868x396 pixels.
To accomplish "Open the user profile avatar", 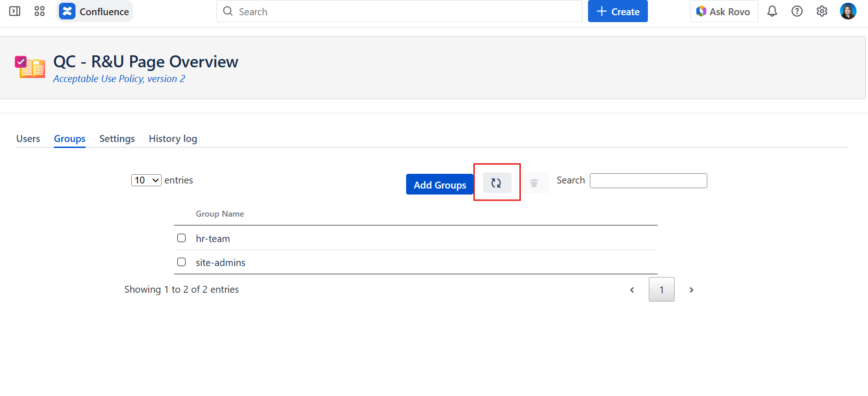I will [848, 12].
